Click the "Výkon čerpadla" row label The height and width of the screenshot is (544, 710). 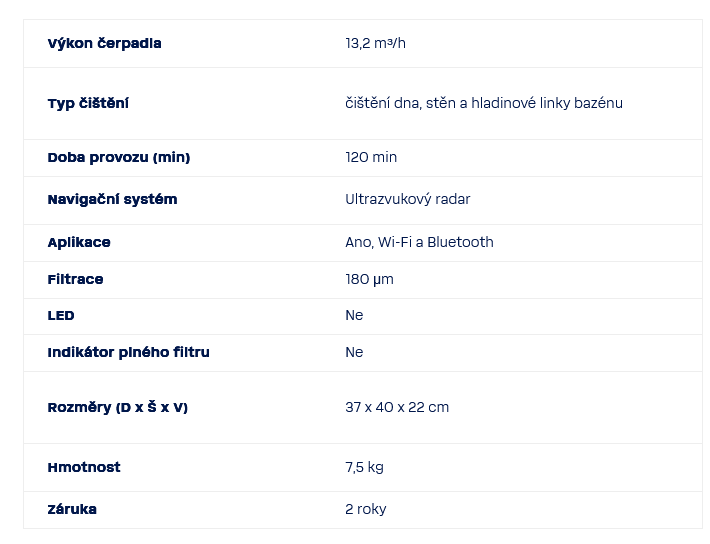[x=104, y=43]
